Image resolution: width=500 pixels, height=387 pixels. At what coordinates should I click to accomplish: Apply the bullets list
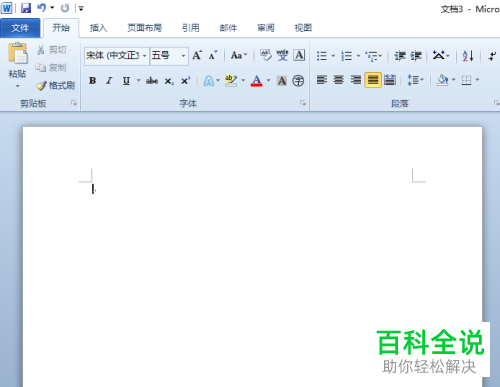322,56
